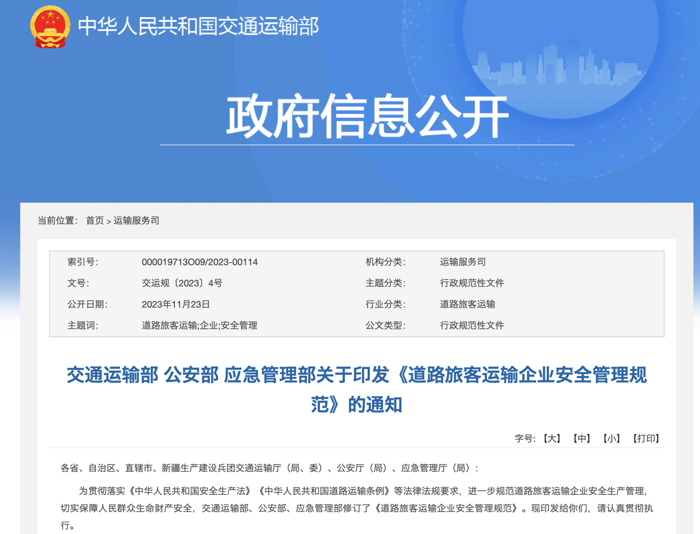Click the 政府信息公开 banner heading
This screenshot has width=700, height=534.
pyautogui.click(x=367, y=118)
